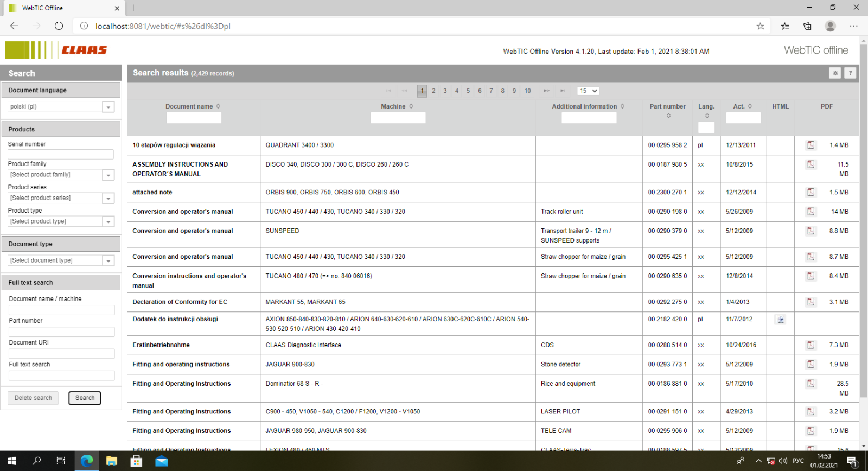868x471 pixels.
Task: Expand Select product series dropdown
Action: [x=108, y=198]
